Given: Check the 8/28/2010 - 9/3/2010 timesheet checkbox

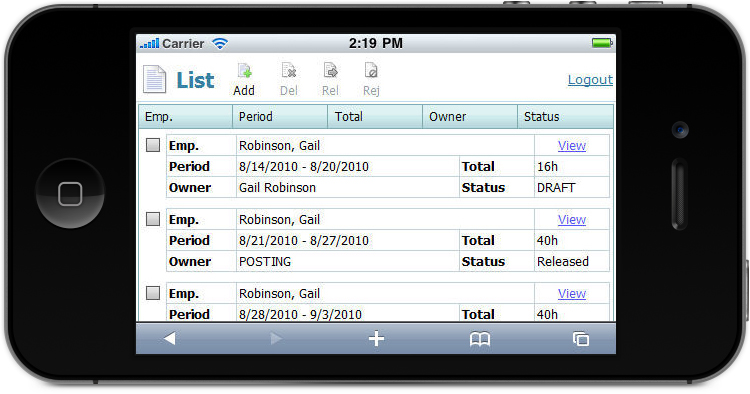Looking at the screenshot, I should (x=153, y=293).
